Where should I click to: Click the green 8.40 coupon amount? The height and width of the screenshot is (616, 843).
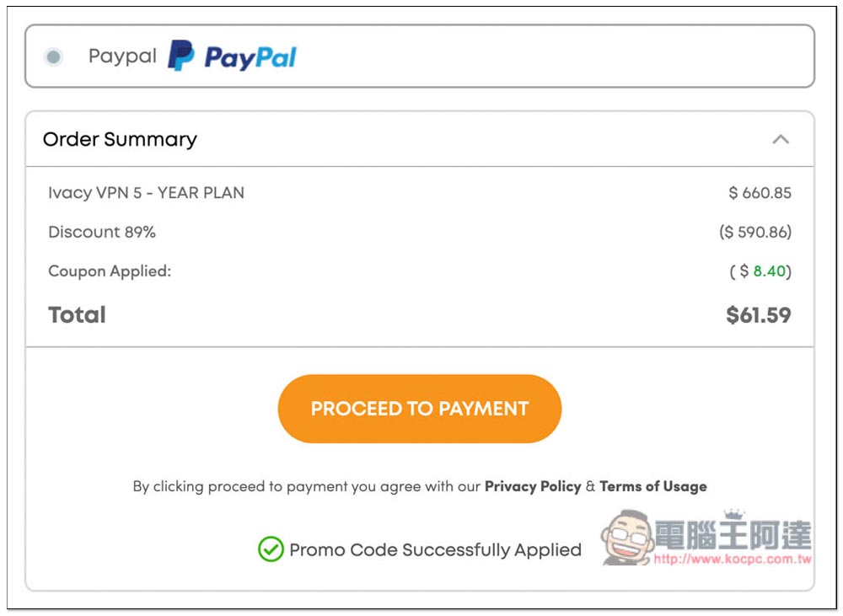pyautogui.click(x=770, y=271)
